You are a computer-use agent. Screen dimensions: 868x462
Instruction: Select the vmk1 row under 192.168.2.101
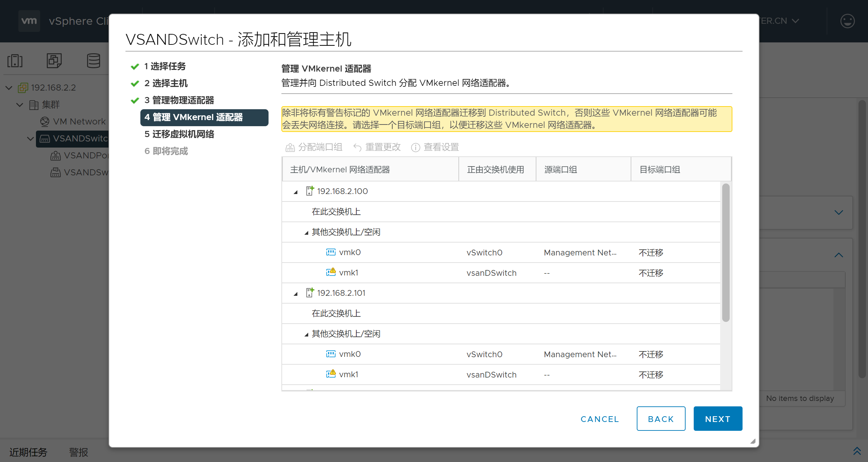coord(501,374)
